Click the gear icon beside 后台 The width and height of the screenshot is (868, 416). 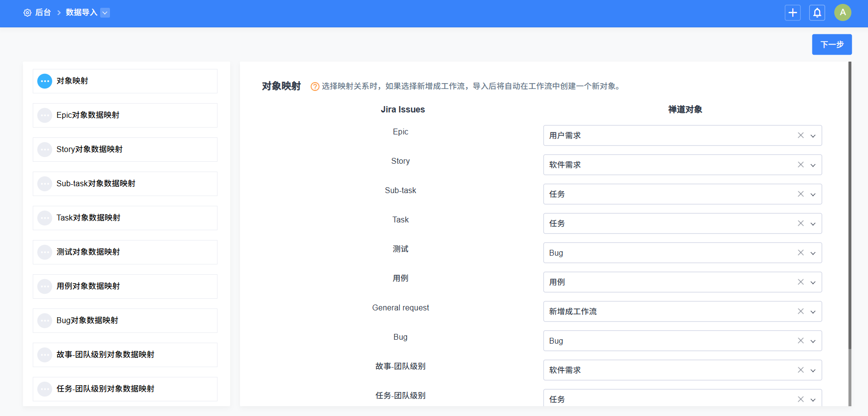tap(27, 13)
